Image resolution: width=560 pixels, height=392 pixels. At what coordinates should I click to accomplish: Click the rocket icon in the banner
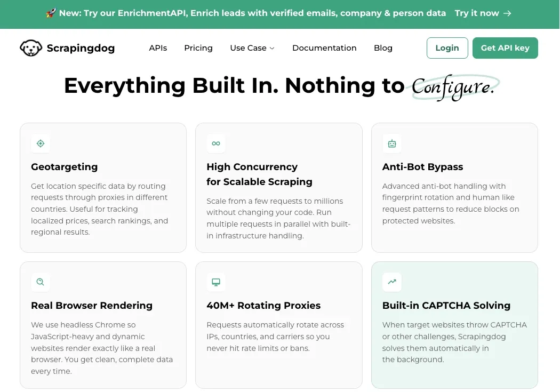click(x=51, y=13)
